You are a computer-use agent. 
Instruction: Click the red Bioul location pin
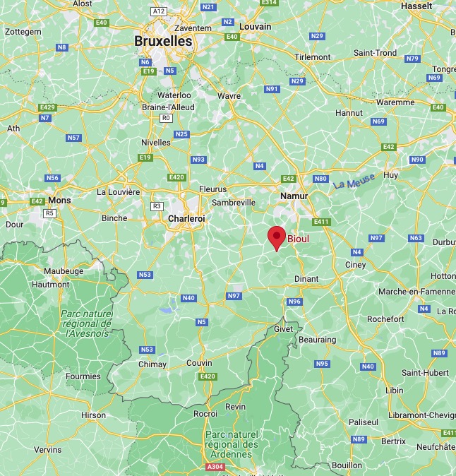(277, 239)
